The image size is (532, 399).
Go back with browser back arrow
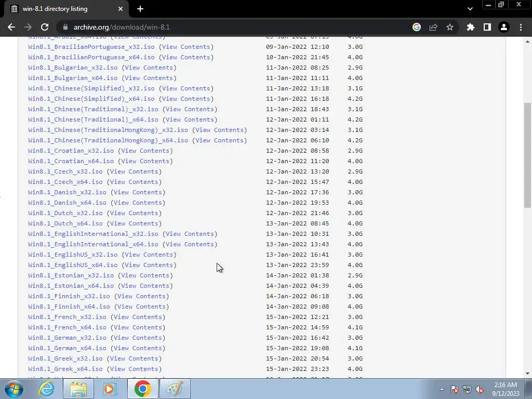point(11,27)
